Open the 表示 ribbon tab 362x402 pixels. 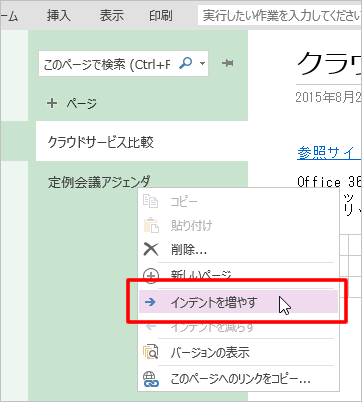pyautogui.click(x=112, y=16)
